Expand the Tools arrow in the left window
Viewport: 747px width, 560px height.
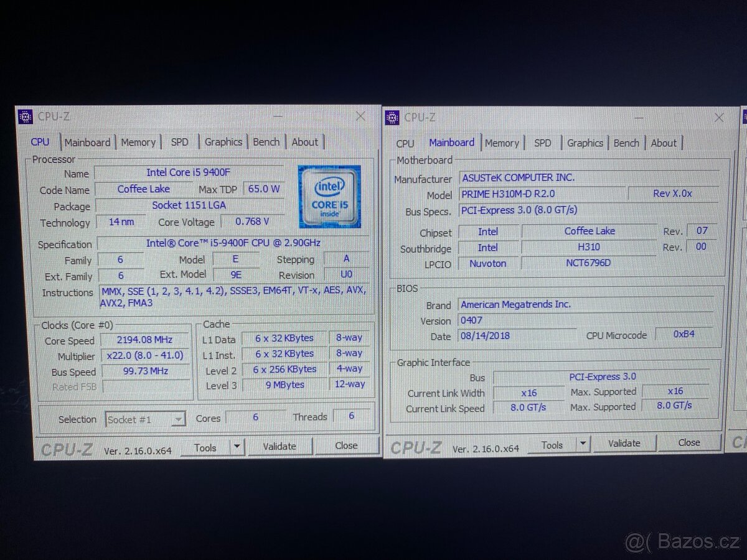pos(237,446)
